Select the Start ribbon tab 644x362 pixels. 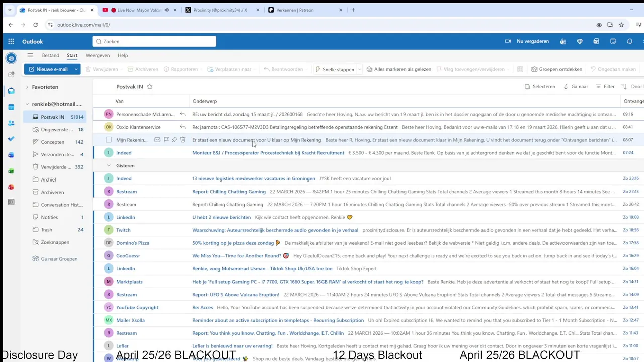[72, 55]
